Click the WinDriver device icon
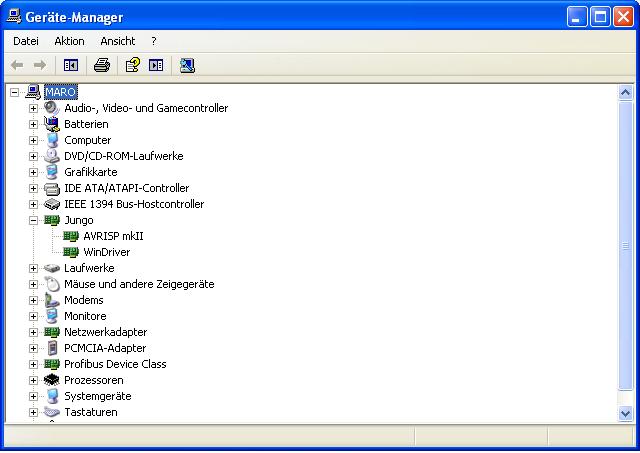The image size is (640, 453). [x=71, y=252]
